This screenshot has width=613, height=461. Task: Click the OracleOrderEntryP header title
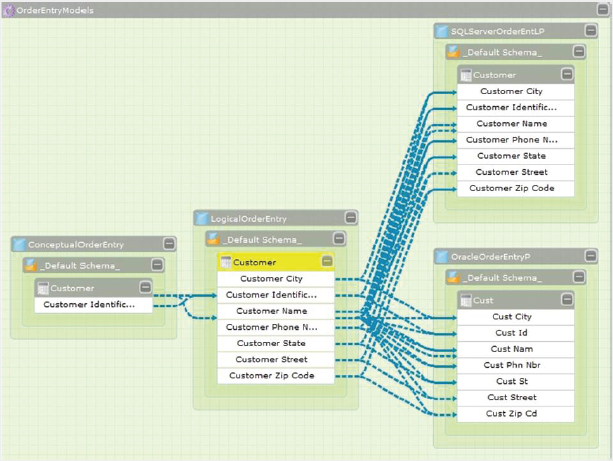(491, 257)
